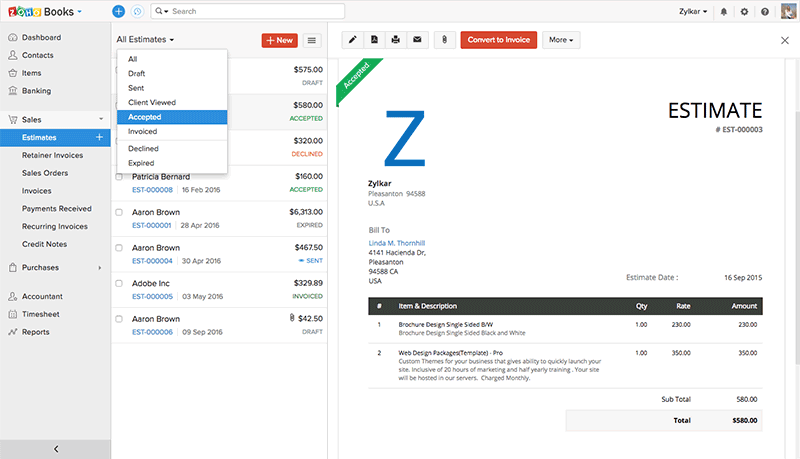Click the paperclip attachment icon
800x459 pixels.
[444, 40]
